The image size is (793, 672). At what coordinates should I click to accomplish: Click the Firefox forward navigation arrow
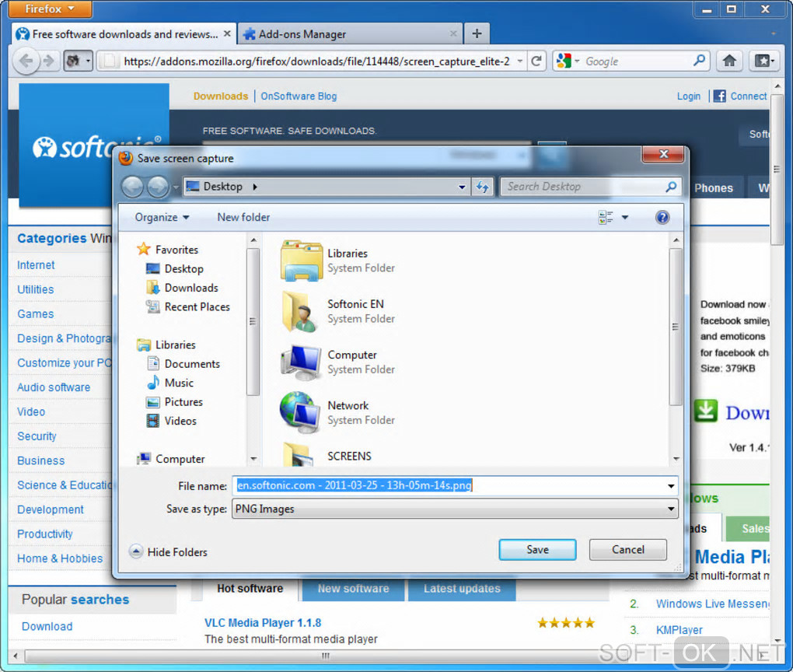point(49,61)
